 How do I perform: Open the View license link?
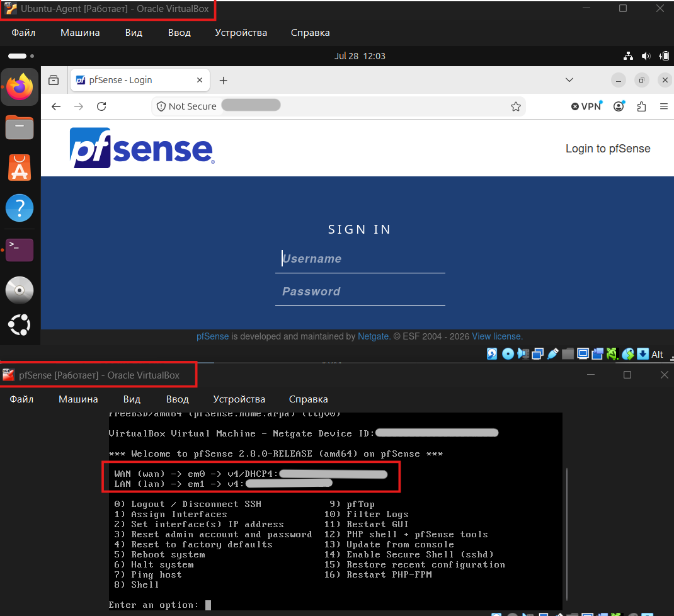[x=498, y=336]
